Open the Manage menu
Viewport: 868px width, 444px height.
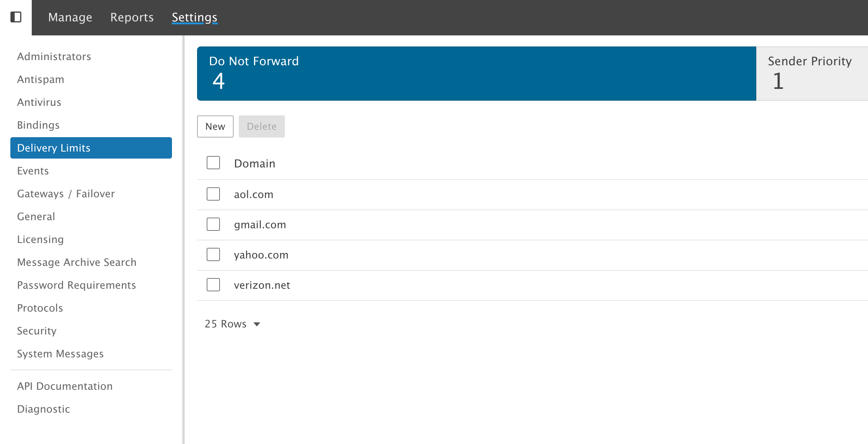tap(70, 17)
